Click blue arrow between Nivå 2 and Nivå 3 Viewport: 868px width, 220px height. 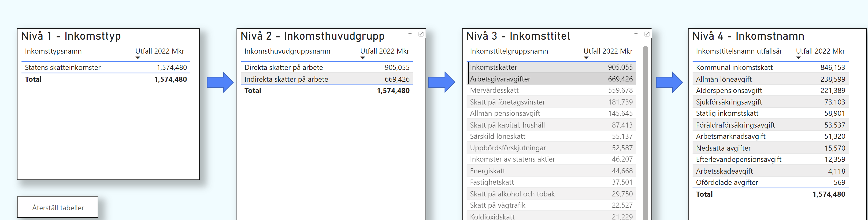click(442, 82)
